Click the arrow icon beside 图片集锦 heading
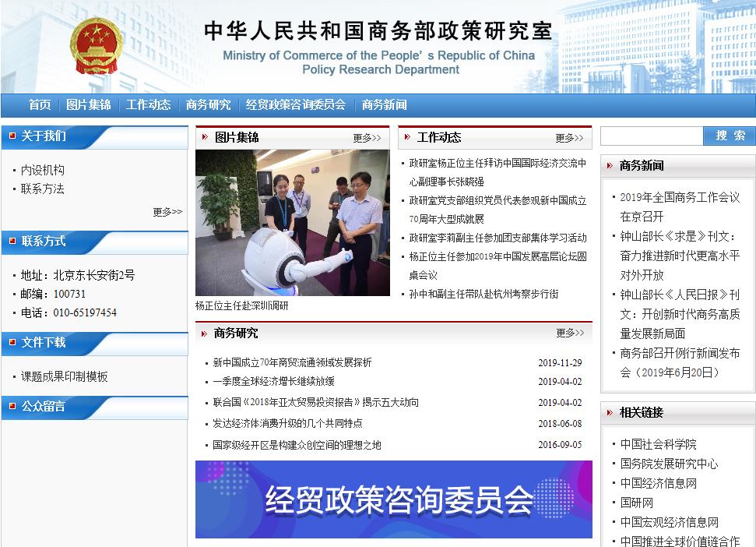This screenshot has width=756, height=547. [205, 138]
